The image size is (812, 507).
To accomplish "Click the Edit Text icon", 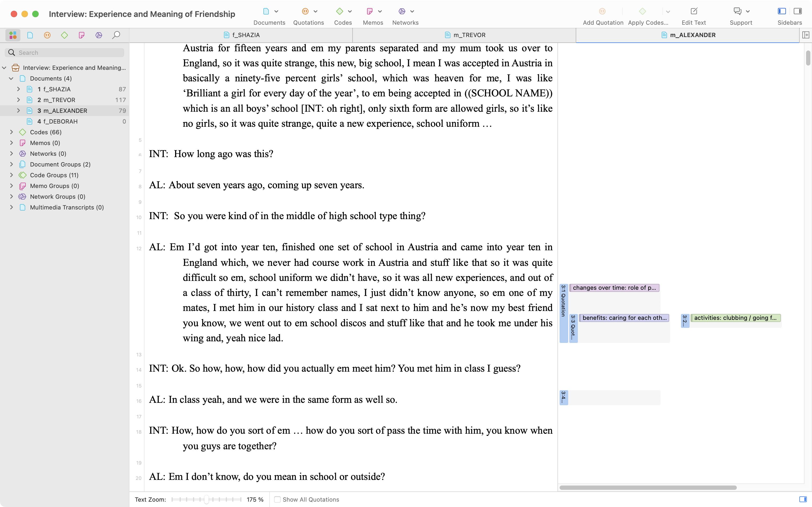I will tap(694, 11).
